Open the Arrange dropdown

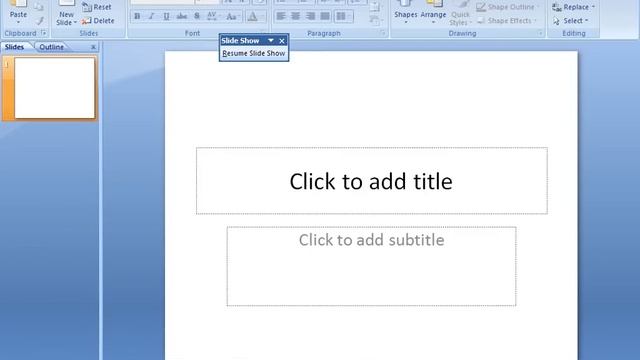[x=433, y=12]
